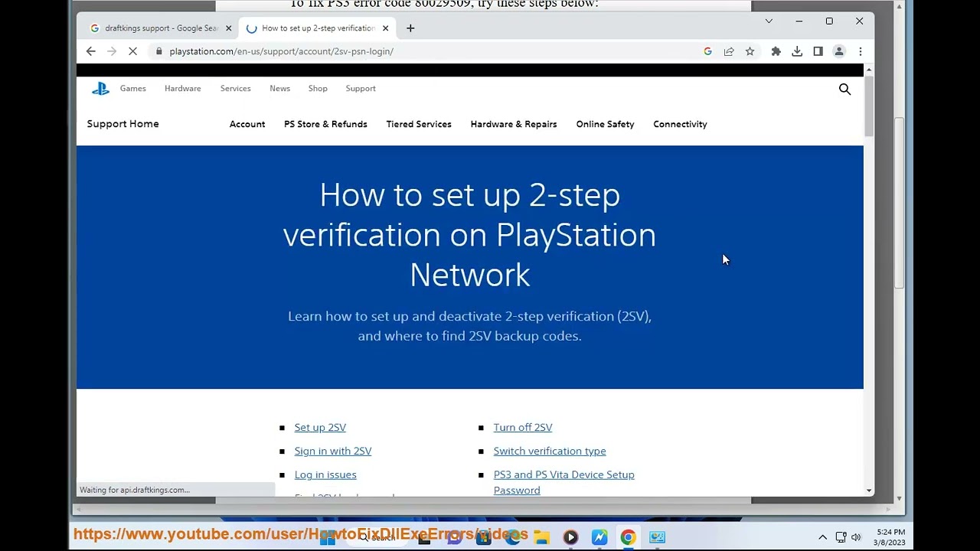Image resolution: width=980 pixels, height=551 pixels.
Task: Open Hardware & Repairs category
Action: tap(514, 124)
